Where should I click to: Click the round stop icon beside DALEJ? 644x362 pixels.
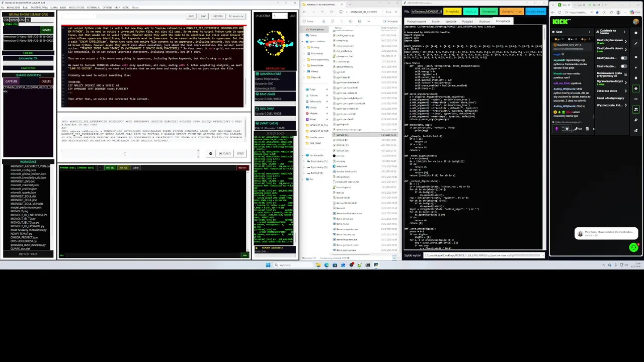pos(211,153)
